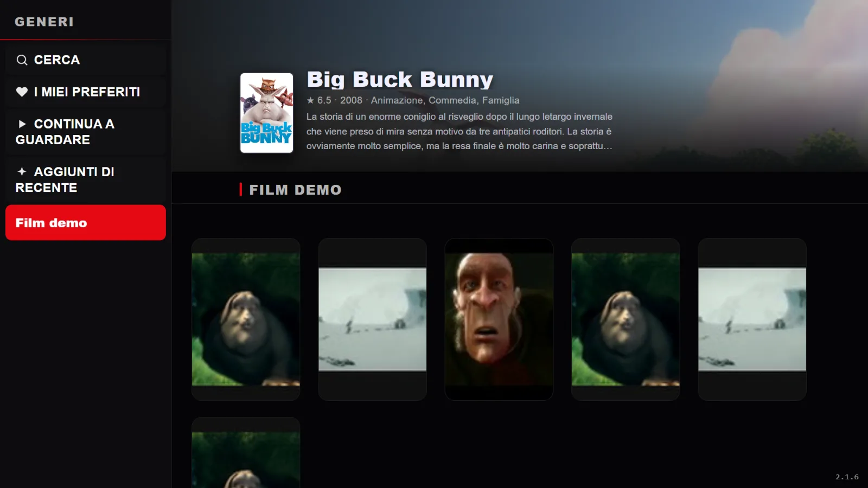Click the sparkle icon for recently added

(22, 171)
